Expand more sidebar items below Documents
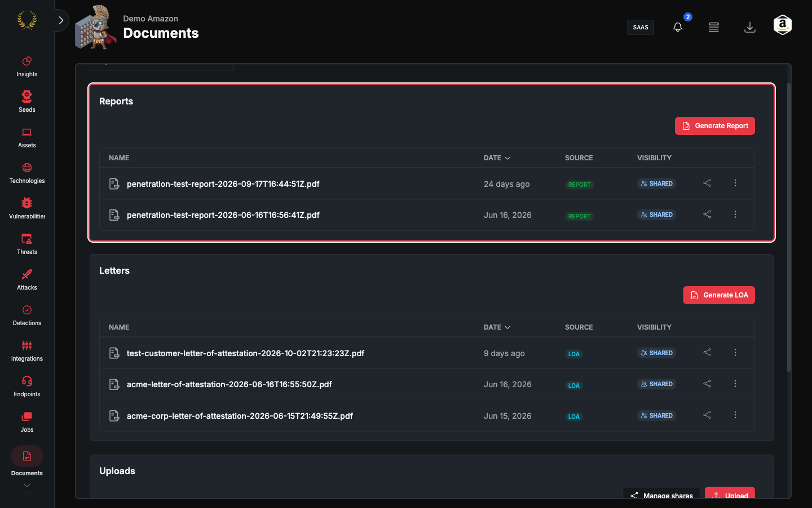 (27, 485)
